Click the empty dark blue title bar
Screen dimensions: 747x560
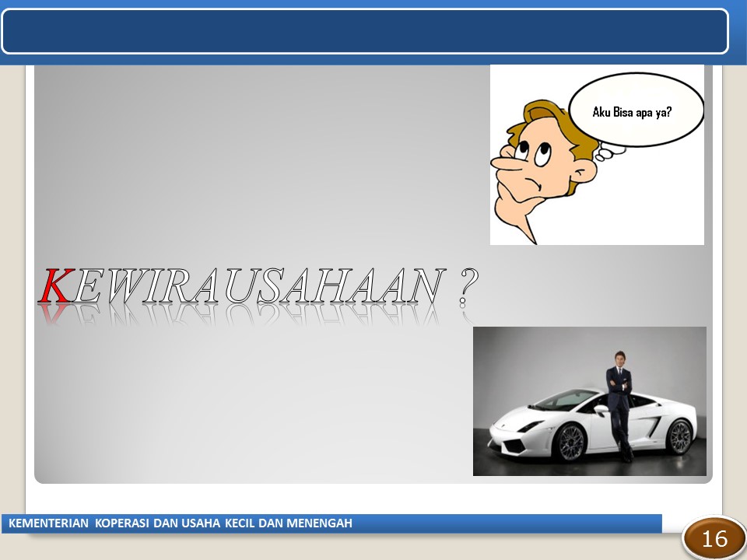point(365,31)
